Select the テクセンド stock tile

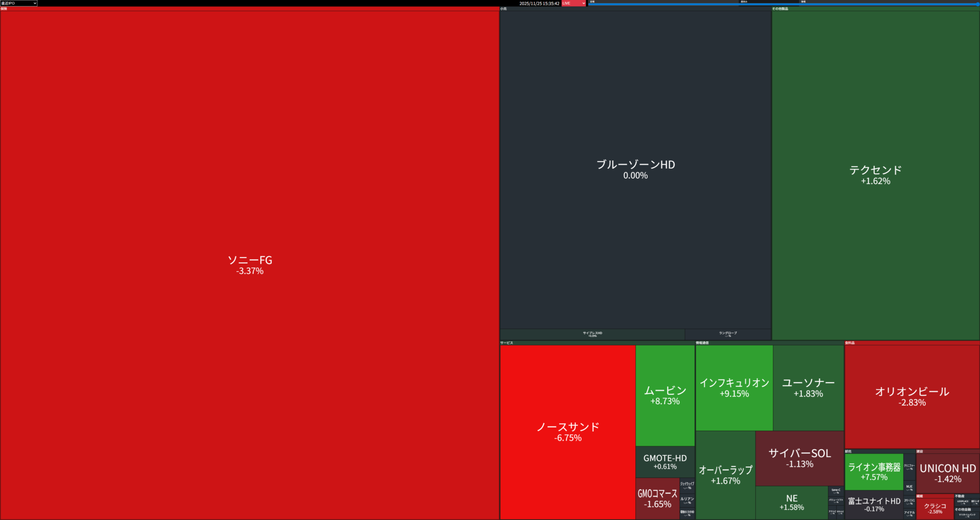[875, 175]
